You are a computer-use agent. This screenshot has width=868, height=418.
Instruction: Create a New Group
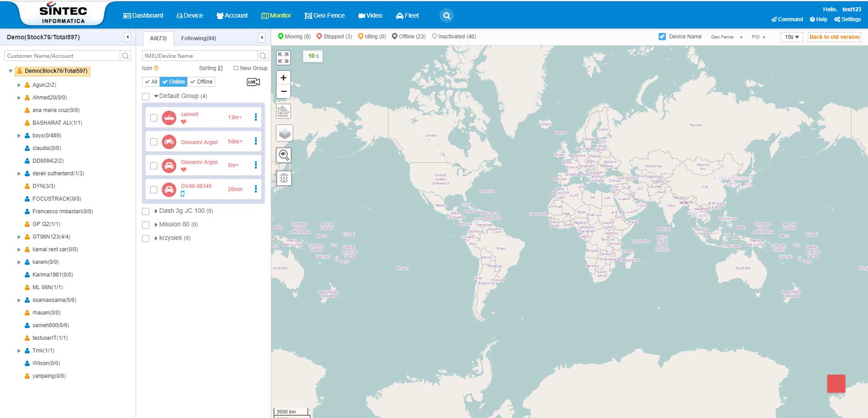[x=250, y=68]
